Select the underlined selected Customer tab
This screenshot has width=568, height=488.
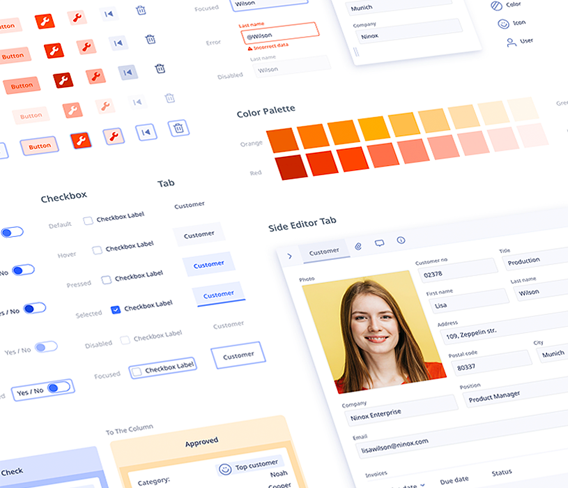[x=219, y=295]
